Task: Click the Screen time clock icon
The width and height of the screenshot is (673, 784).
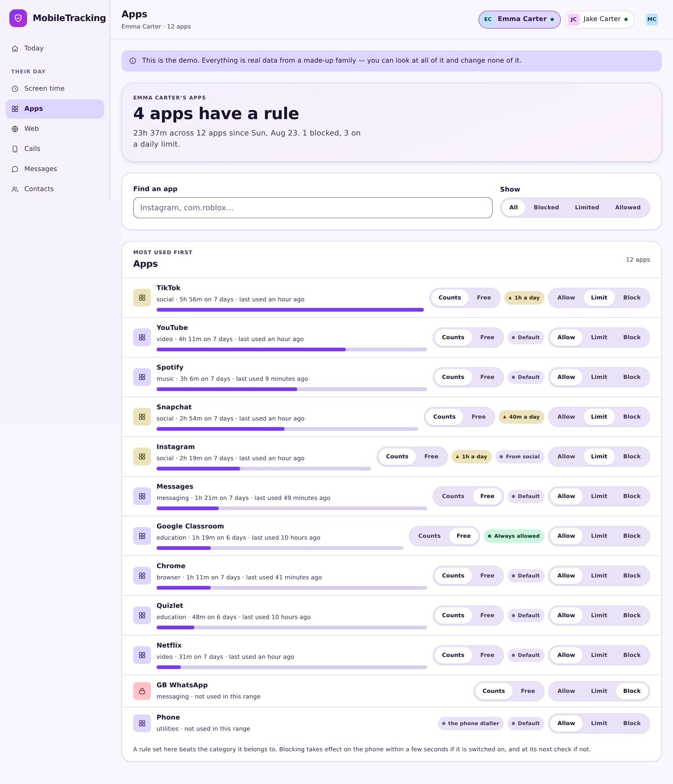Action: click(15, 89)
